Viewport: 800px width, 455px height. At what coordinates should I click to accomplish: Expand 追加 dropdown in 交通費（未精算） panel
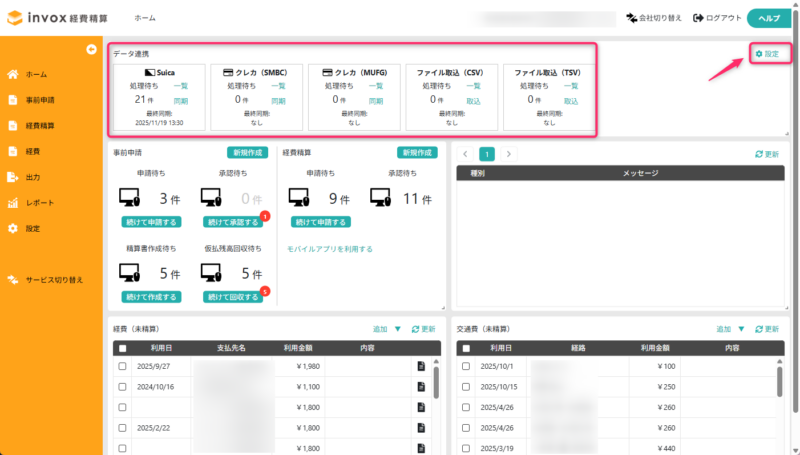pyautogui.click(x=742, y=329)
